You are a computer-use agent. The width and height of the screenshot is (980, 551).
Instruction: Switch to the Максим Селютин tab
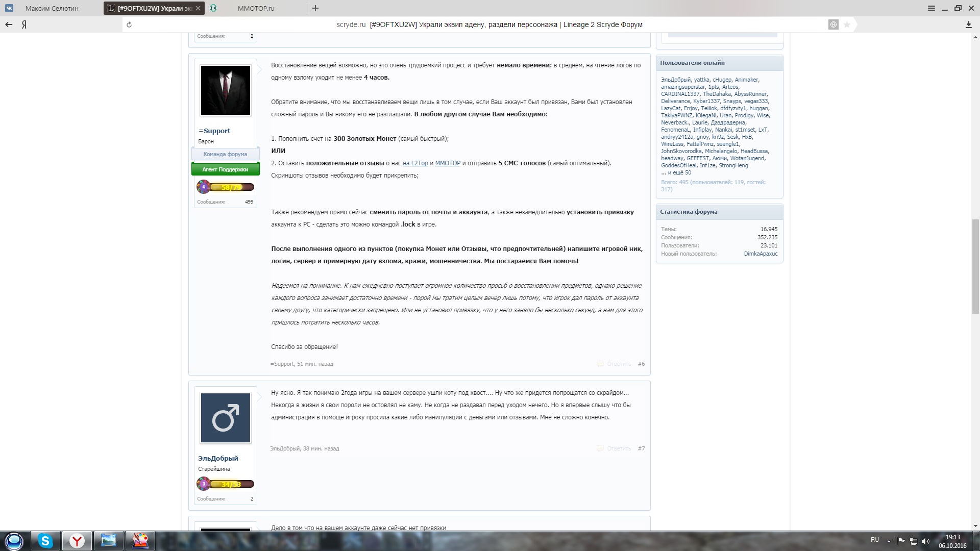[52, 8]
